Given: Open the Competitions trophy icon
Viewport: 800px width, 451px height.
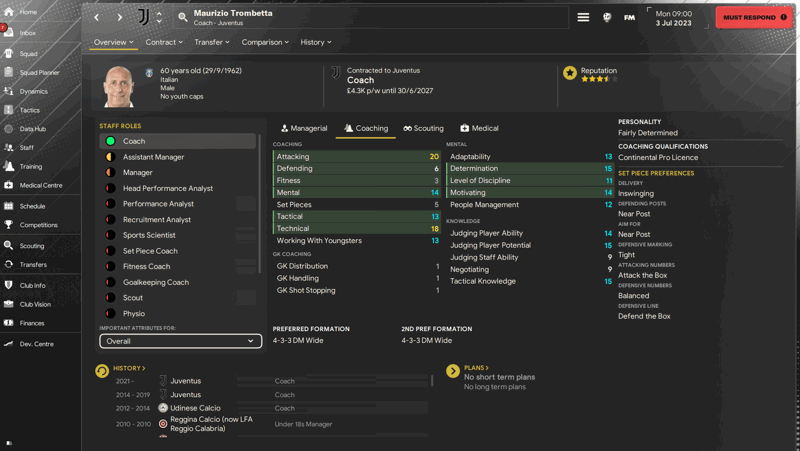Looking at the screenshot, I should tap(9, 224).
